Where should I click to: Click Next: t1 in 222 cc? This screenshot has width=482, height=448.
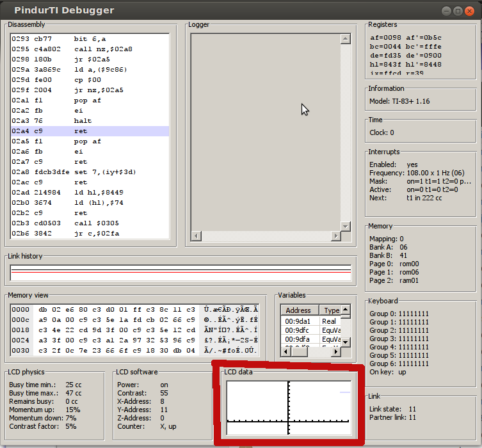pyautogui.click(x=406, y=198)
